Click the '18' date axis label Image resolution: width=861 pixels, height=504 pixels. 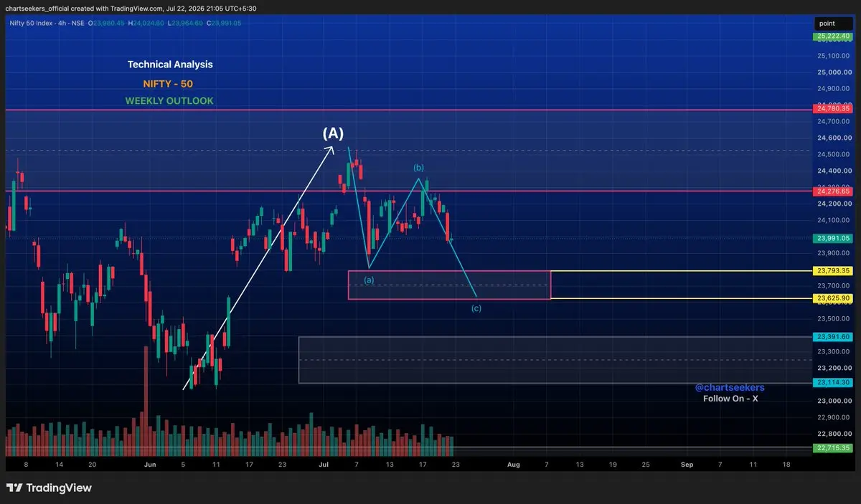tap(786, 465)
